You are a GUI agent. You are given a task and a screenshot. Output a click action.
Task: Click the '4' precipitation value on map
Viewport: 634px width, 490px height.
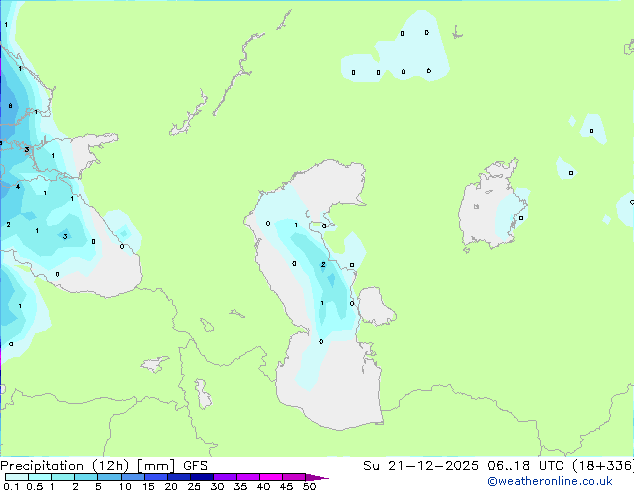(18, 186)
